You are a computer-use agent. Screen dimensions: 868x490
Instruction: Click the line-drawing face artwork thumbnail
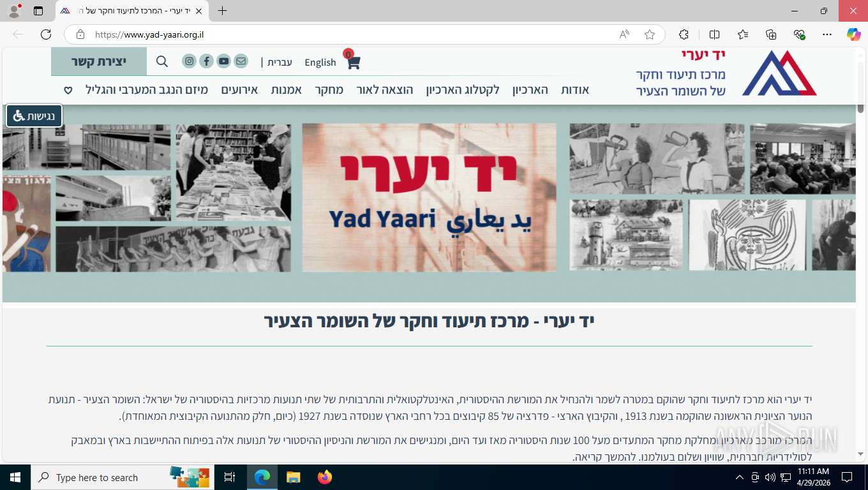point(747,235)
